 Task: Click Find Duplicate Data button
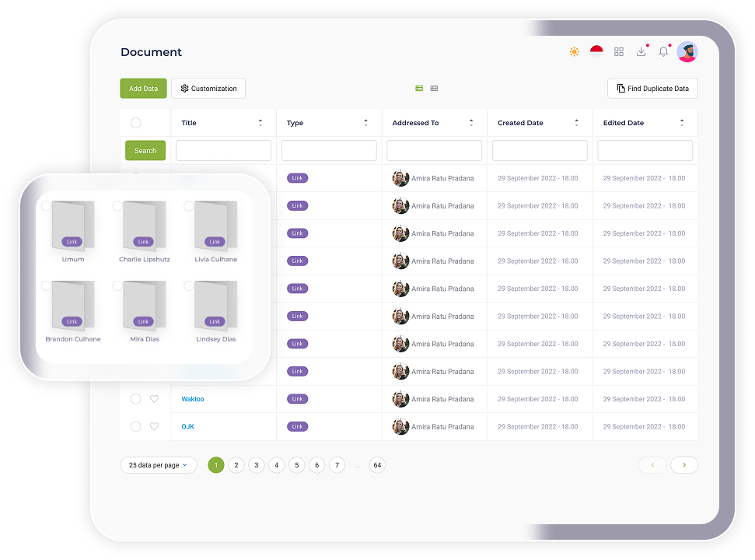(652, 89)
